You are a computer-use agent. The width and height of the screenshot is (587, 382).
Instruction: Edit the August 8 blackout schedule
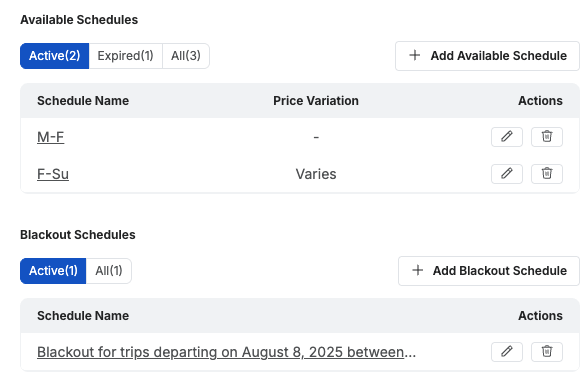coord(507,352)
